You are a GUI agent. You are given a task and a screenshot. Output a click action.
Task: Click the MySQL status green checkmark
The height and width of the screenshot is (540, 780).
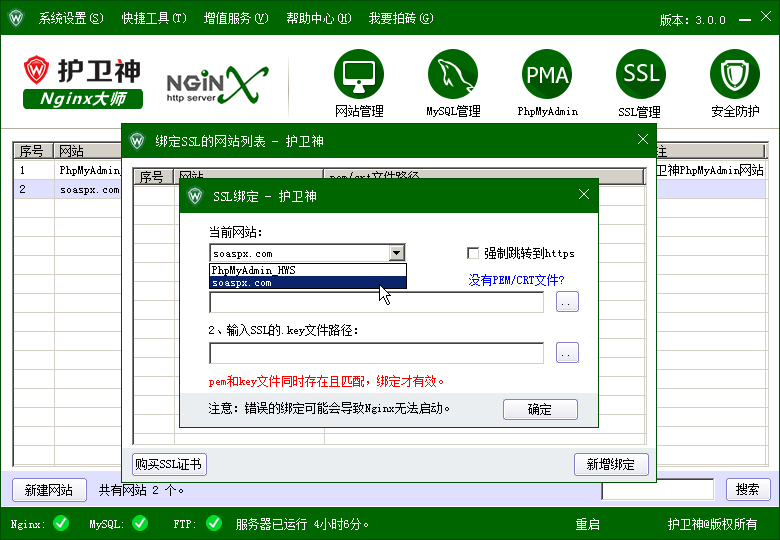139,523
